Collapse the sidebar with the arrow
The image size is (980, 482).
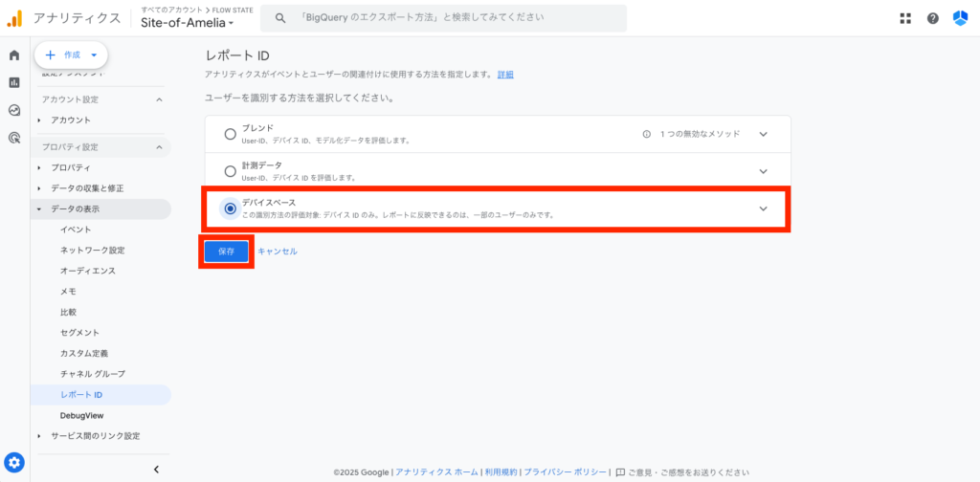coord(156,469)
